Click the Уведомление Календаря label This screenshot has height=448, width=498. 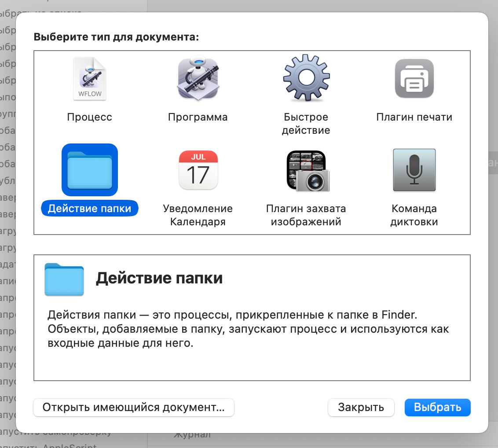coord(198,215)
